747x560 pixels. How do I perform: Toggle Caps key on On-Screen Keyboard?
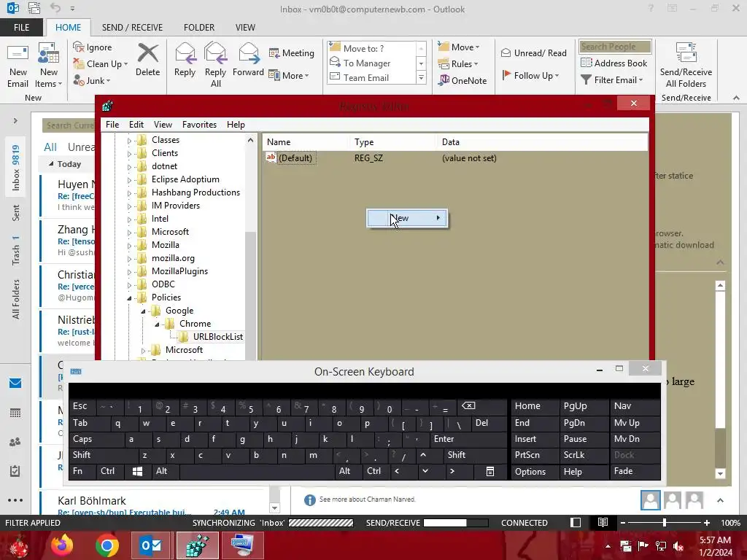coord(97,439)
